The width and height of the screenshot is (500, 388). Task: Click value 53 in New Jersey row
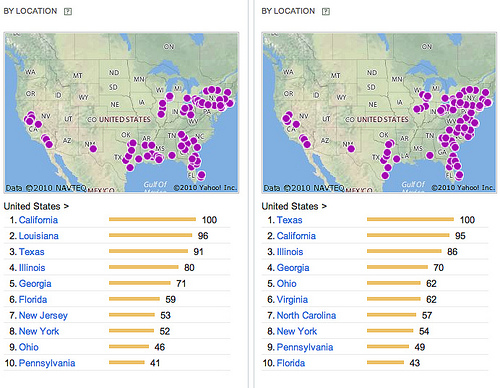tap(165, 316)
